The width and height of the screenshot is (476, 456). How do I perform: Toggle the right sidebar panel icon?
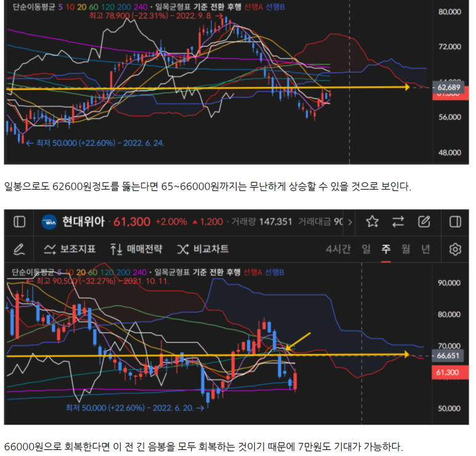pyautogui.click(x=455, y=222)
